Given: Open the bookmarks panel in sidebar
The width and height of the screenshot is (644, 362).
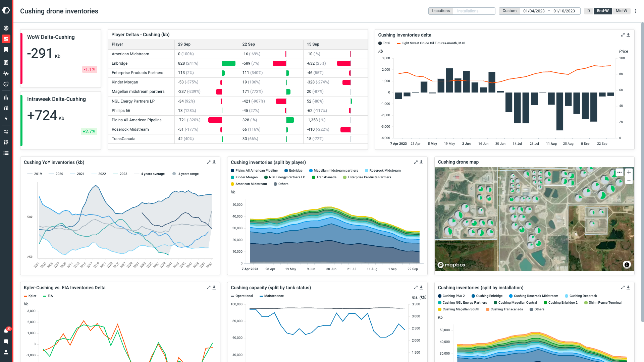Looking at the screenshot, I should click(x=6, y=50).
